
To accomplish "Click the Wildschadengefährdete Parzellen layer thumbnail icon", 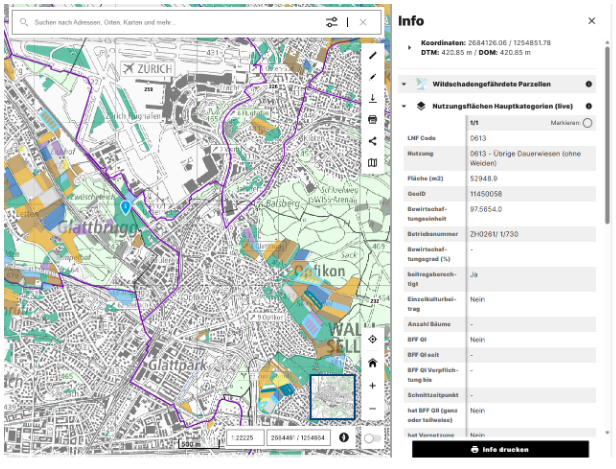I will click(421, 84).
